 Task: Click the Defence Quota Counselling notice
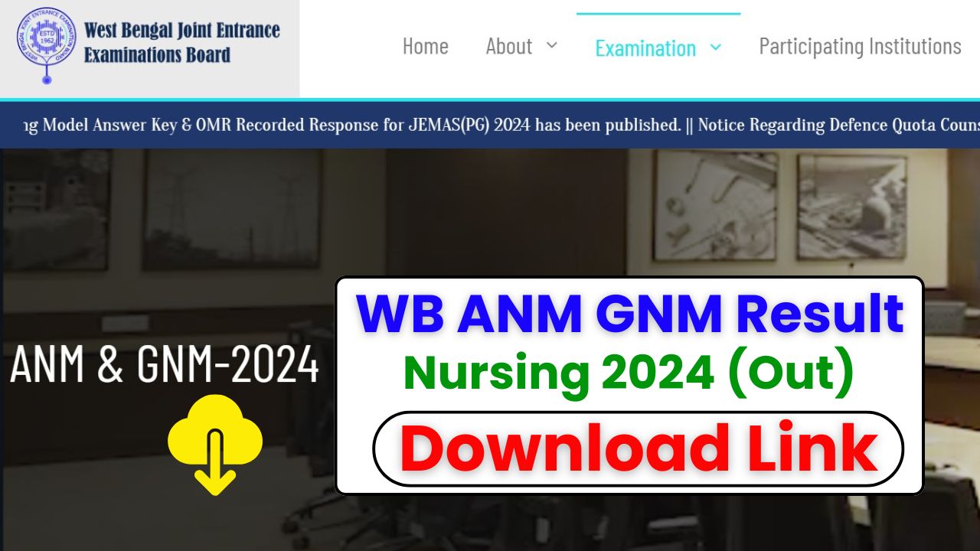(839, 126)
